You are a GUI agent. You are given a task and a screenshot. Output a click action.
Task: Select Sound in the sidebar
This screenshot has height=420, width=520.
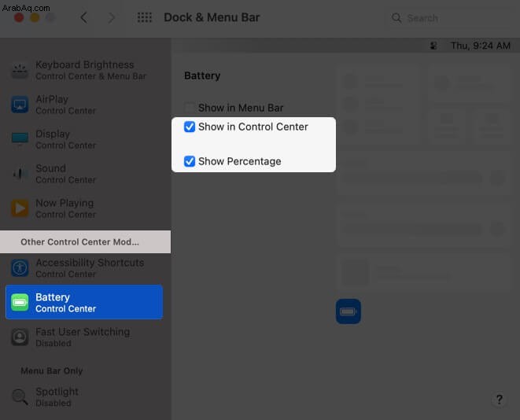pos(85,174)
